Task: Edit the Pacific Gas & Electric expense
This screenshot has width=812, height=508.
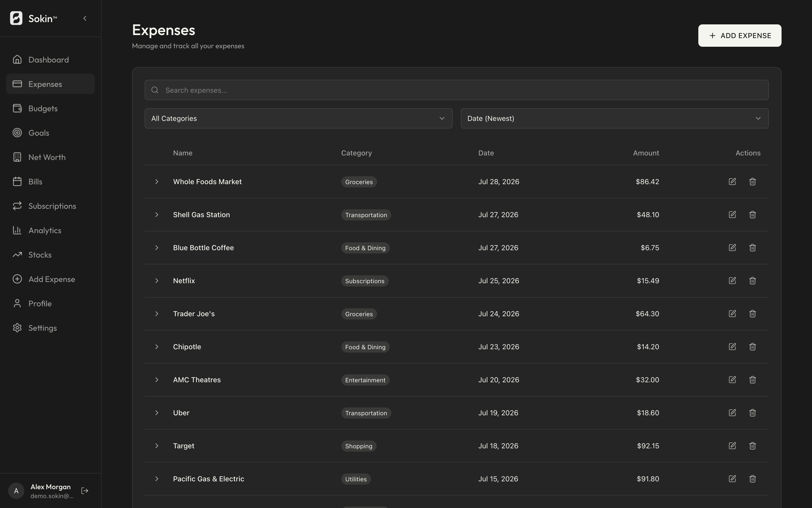Action: (732, 479)
